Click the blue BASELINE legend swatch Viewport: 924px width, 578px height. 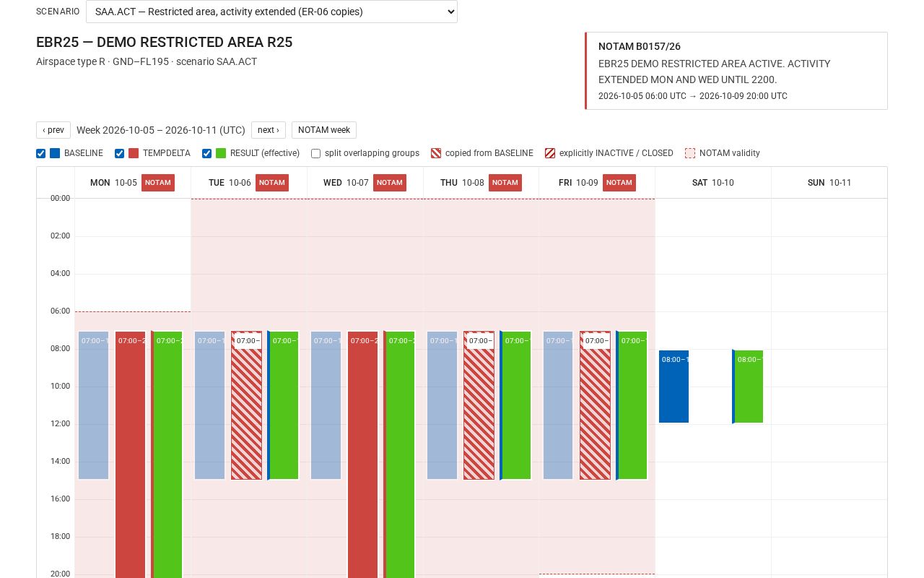[x=55, y=153]
